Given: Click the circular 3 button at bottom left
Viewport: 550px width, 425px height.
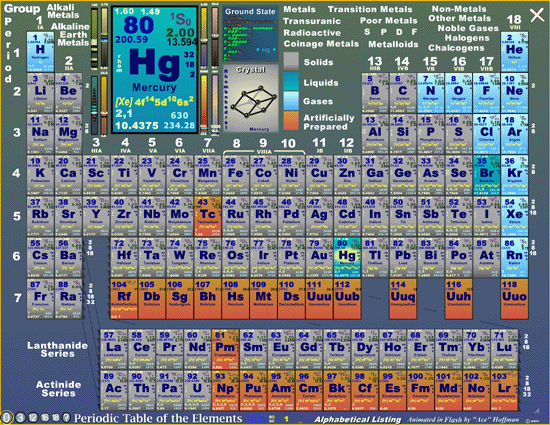Looking at the screenshot, I should click(21, 417).
